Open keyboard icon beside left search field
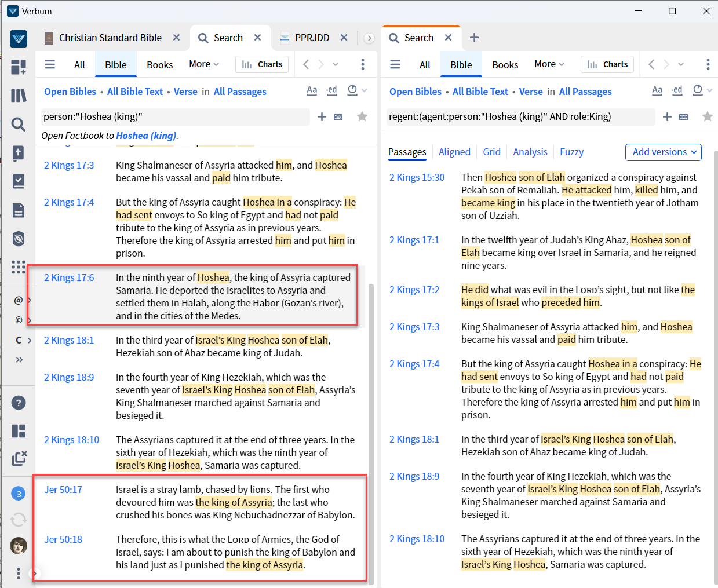Image resolution: width=718 pixels, height=588 pixels. tap(338, 117)
